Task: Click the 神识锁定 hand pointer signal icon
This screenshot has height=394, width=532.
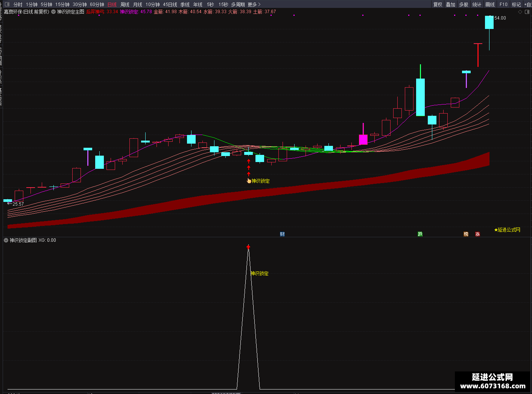Action: pos(249,181)
